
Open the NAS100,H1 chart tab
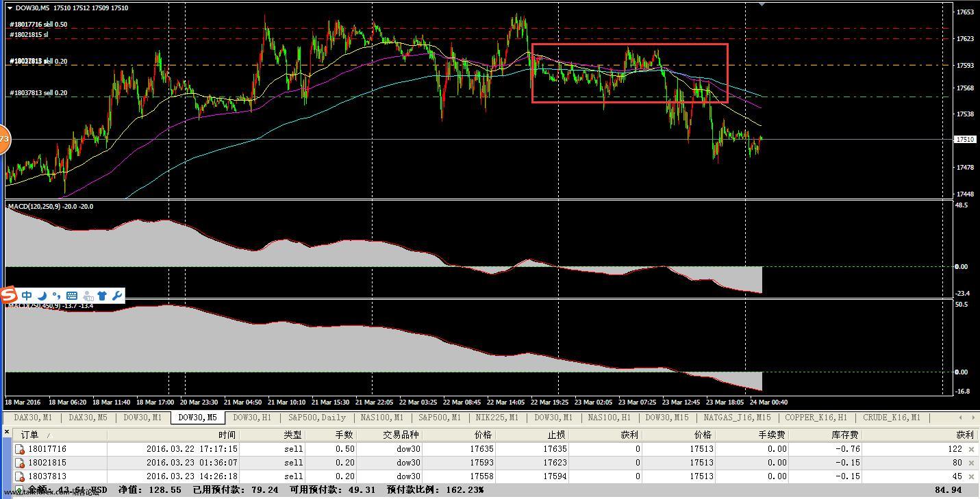610,418
